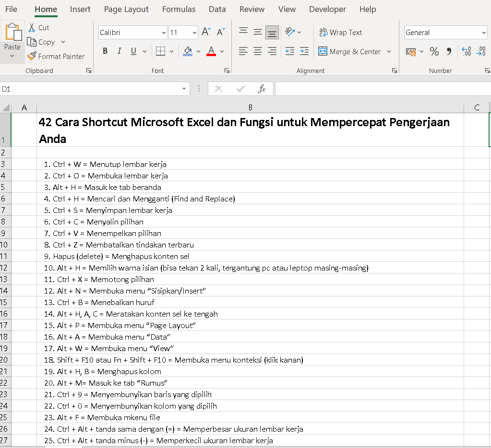Click the Increase Decimal icon
This screenshot has height=448, width=491.
point(466,51)
